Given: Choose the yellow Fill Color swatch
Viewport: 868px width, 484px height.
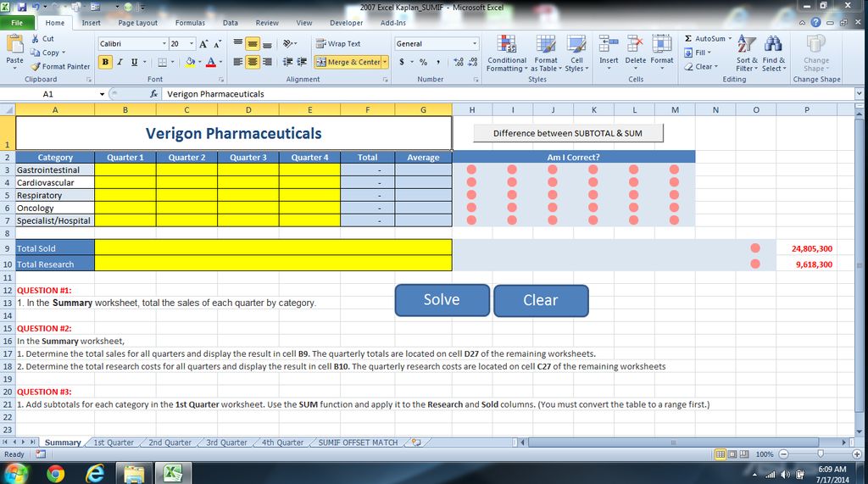Looking at the screenshot, I should click(x=190, y=62).
